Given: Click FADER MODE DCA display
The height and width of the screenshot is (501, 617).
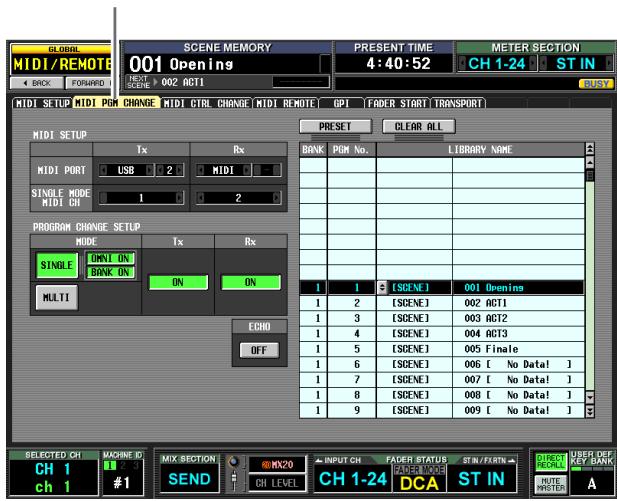Looking at the screenshot, I should click(x=419, y=478).
